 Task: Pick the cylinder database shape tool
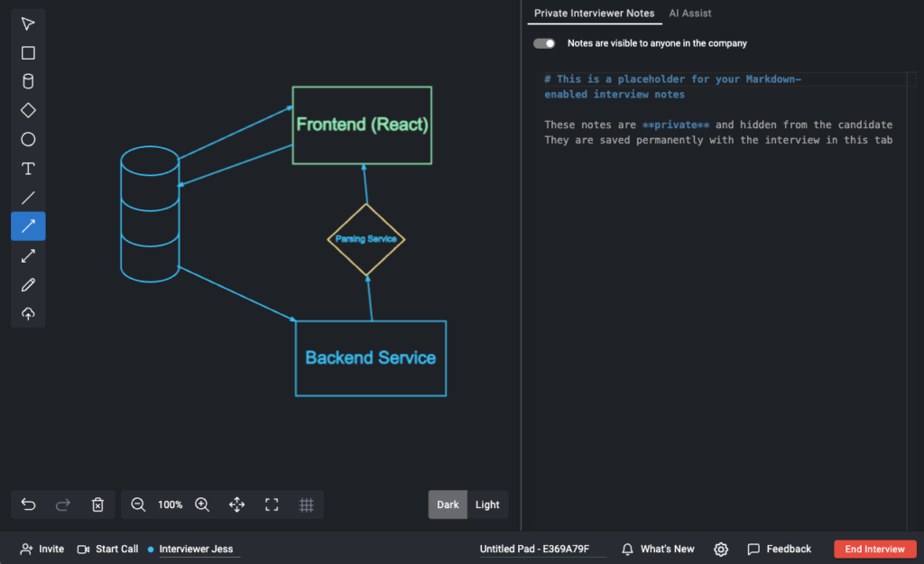28,82
